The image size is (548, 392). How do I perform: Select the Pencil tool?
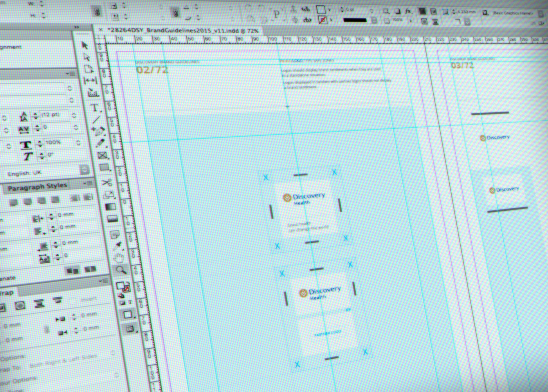pos(100,143)
